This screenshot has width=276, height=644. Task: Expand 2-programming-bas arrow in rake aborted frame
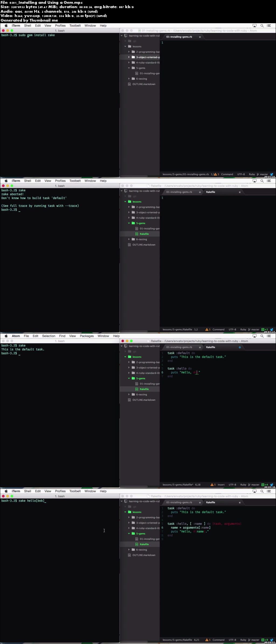point(129,207)
